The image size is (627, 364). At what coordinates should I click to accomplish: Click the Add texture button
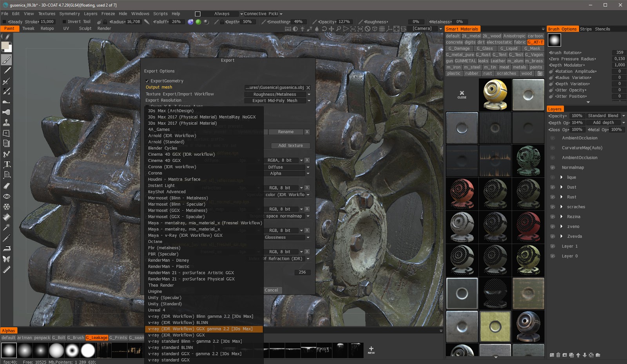290,146
